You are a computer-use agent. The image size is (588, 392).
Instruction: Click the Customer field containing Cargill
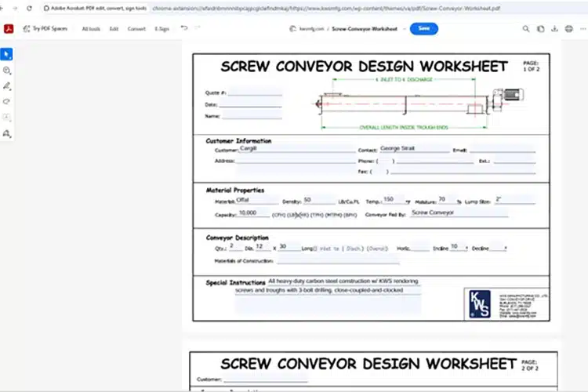(x=297, y=149)
